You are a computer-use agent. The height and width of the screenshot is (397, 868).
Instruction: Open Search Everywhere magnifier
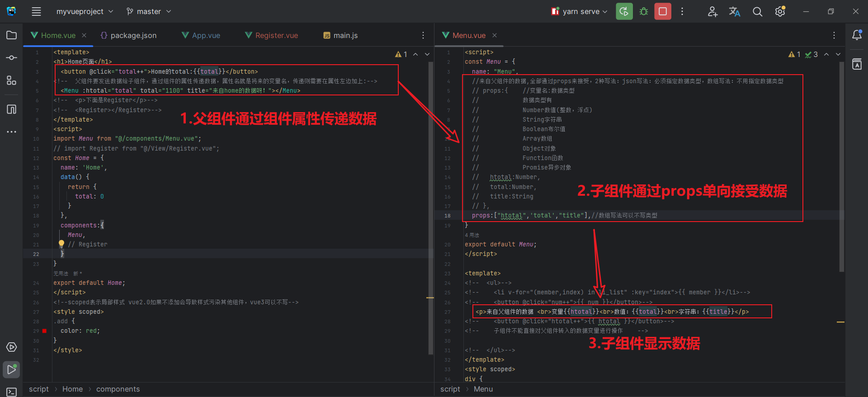click(757, 12)
